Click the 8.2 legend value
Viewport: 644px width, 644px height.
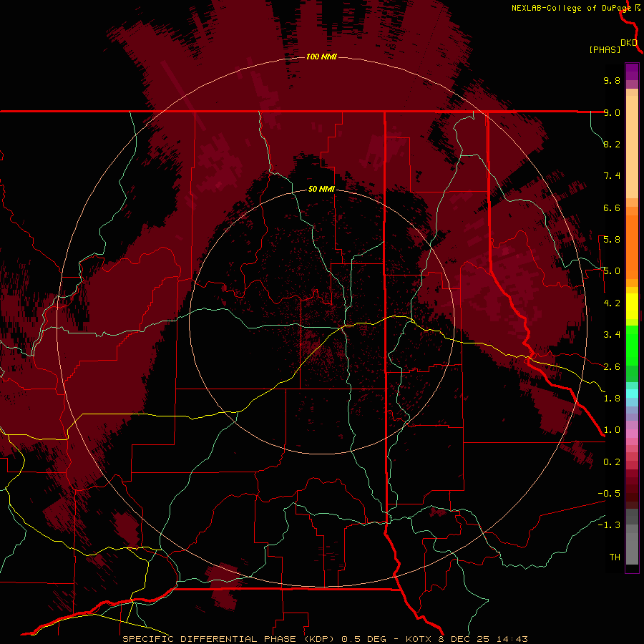612,144
